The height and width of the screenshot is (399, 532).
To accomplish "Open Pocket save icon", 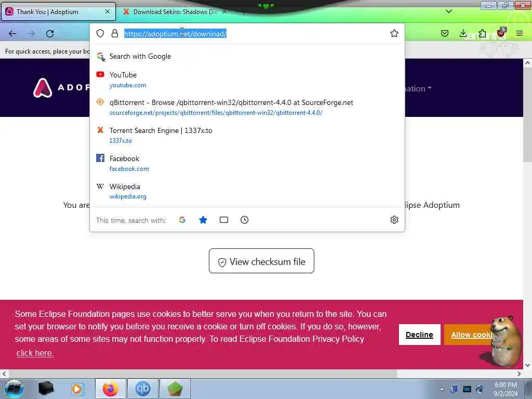I will pyautogui.click(x=445, y=33).
